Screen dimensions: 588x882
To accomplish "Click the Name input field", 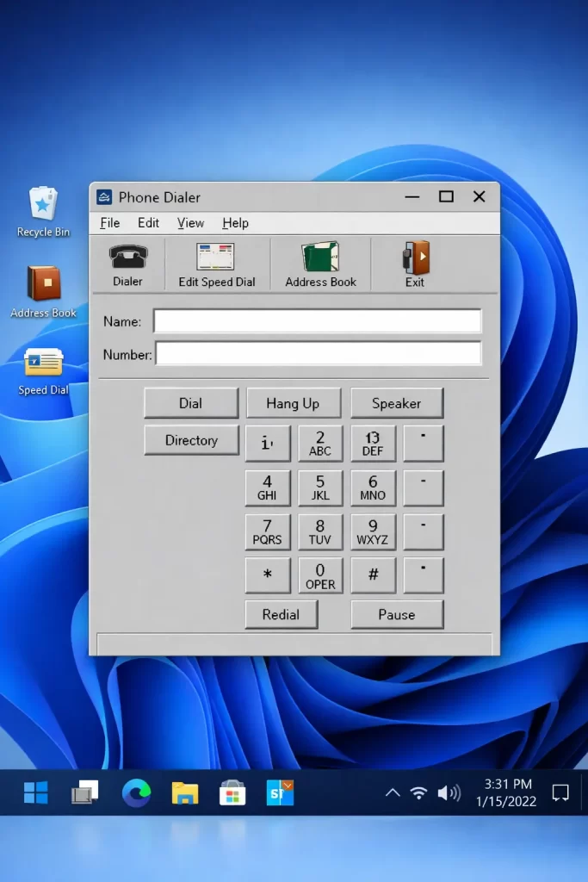I will click(x=318, y=321).
